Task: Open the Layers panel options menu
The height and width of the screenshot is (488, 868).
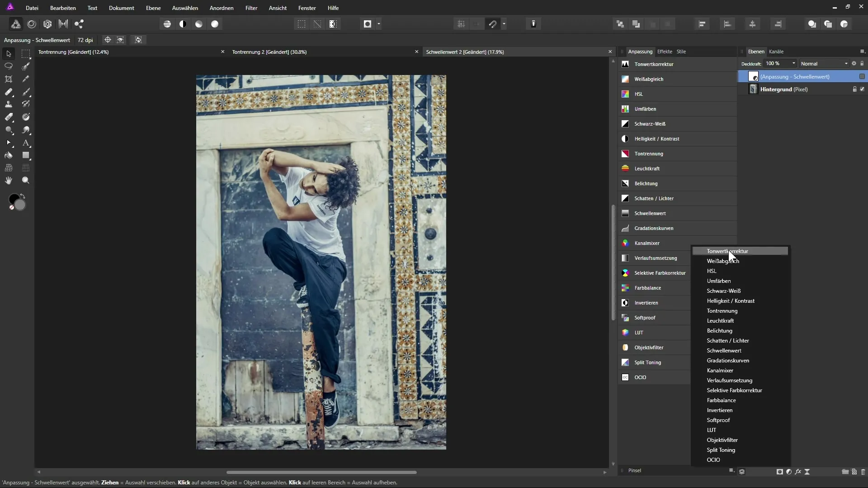Action: pyautogui.click(x=862, y=52)
